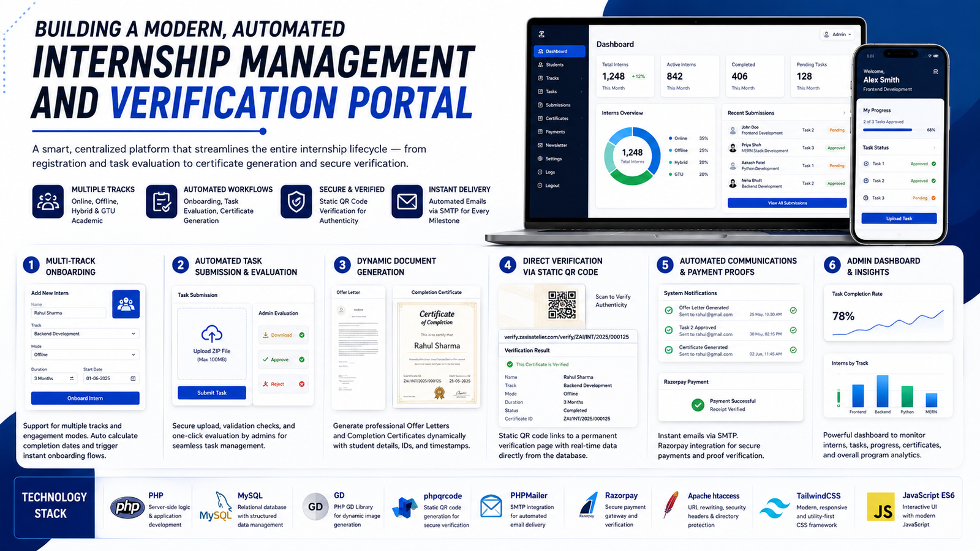Screen dimensions: 980x551
Task: Expand the Tracks sidebar submenu arrow
Action: (x=581, y=78)
